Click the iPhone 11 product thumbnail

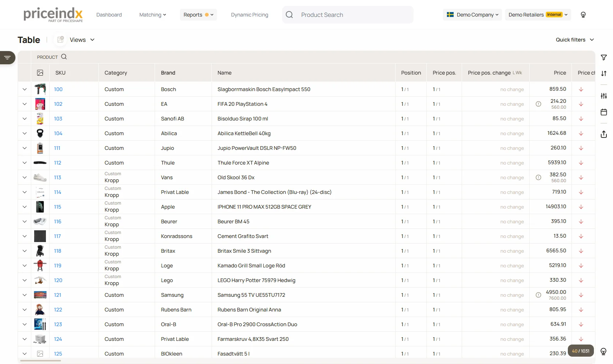40,207
